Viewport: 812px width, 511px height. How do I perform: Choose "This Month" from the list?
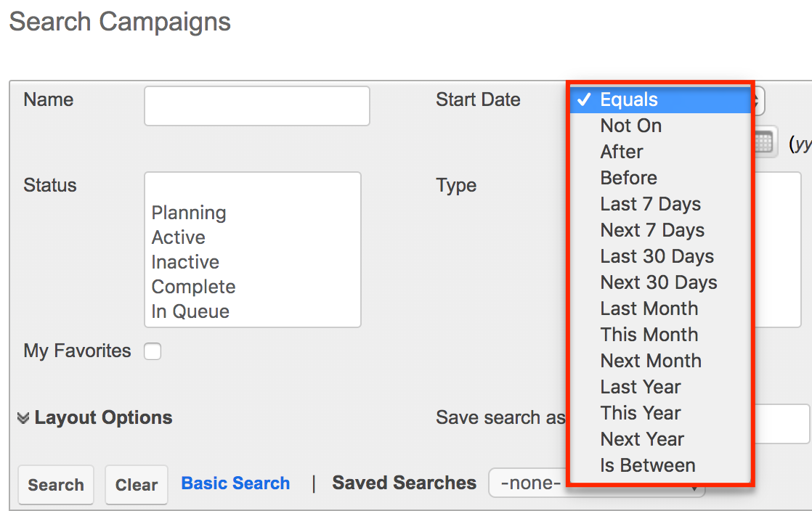point(649,335)
